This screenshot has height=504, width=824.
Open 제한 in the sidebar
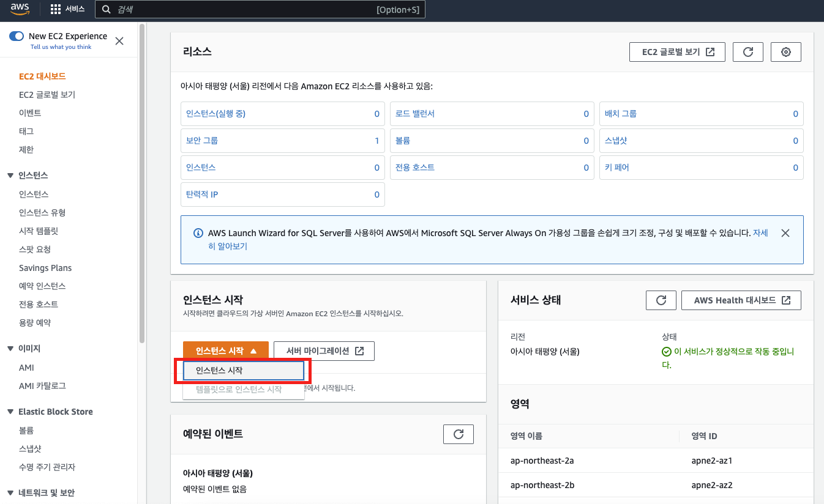[26, 150]
